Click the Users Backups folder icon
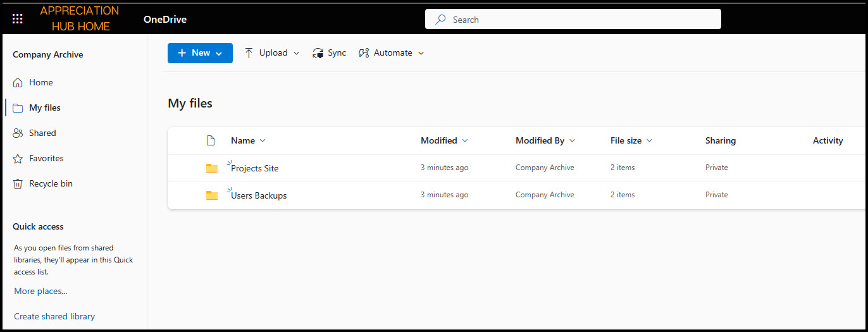The image size is (868, 332). pyautogui.click(x=212, y=195)
